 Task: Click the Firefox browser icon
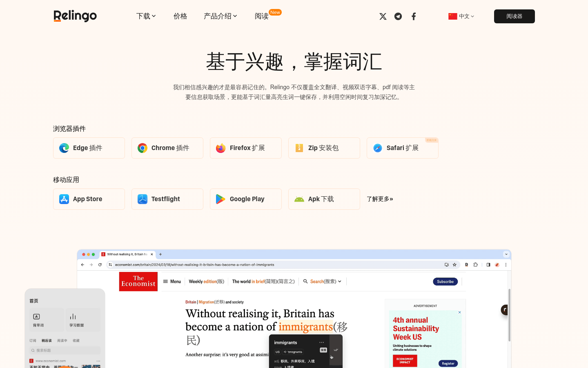pyautogui.click(x=221, y=148)
